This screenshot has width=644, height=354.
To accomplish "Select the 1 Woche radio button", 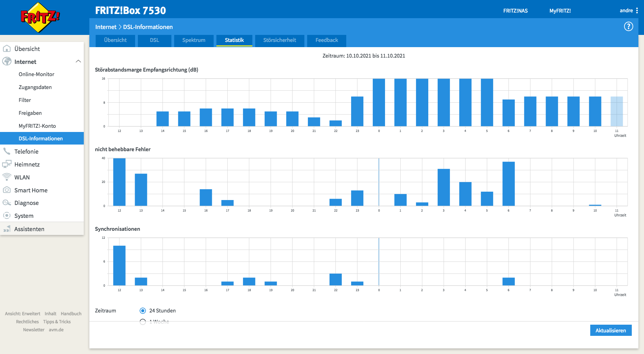I will coord(143,322).
